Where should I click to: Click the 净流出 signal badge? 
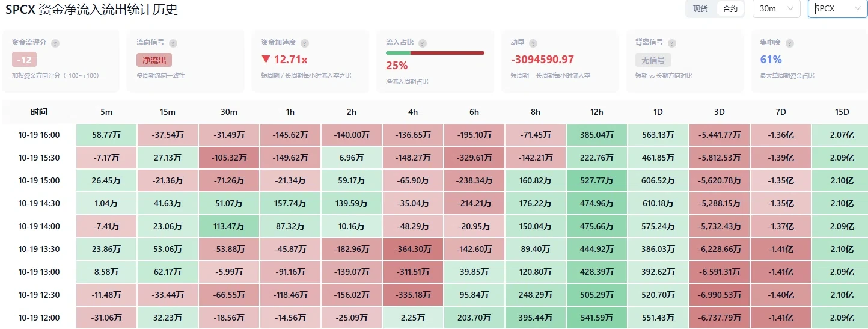pos(154,60)
